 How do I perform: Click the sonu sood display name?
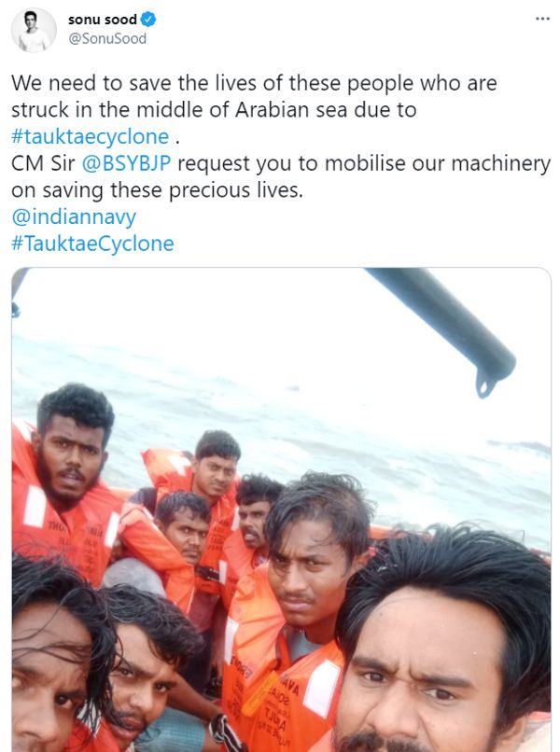pos(103,20)
